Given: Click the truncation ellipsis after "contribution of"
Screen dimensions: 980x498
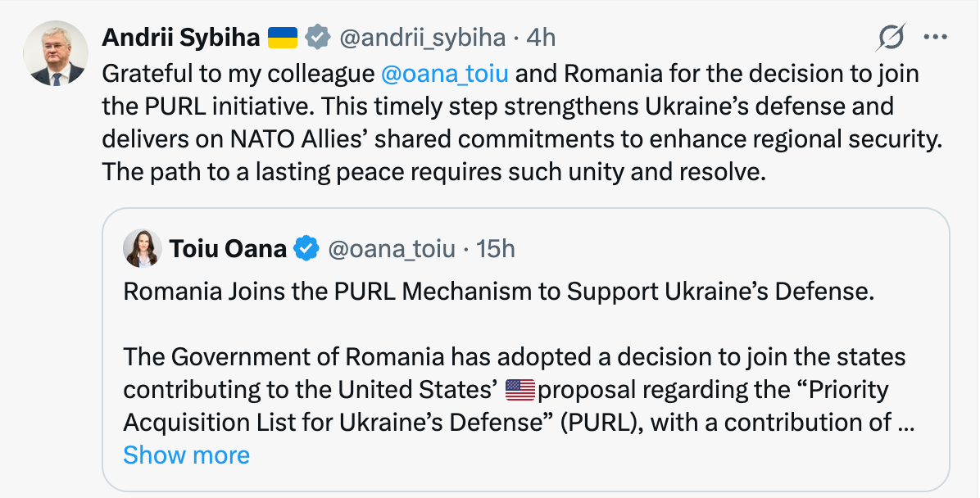Looking at the screenshot, I should (x=906, y=423).
